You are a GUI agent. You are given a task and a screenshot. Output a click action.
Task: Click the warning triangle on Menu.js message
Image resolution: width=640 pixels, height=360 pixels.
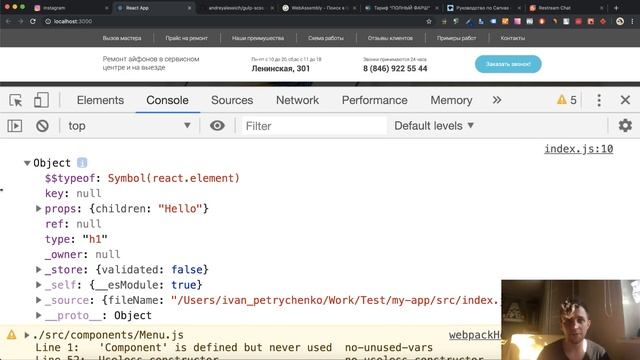11,335
